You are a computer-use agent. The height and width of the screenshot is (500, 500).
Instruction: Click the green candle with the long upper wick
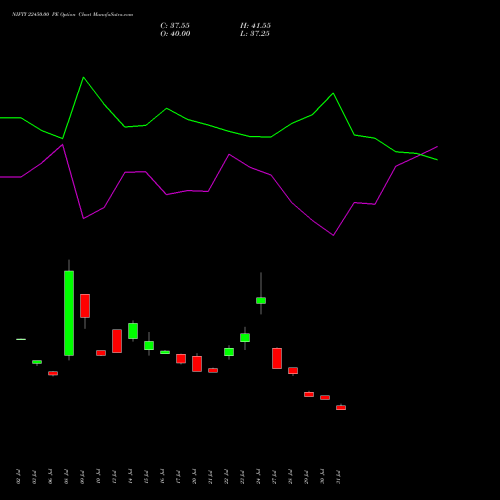261,300
